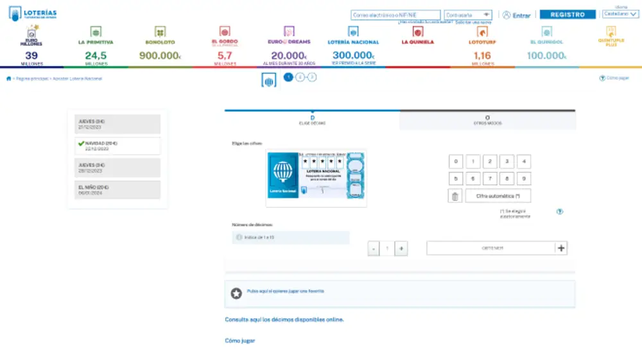Click the trash icon to clear digits
The image size is (642, 364).
click(x=455, y=196)
